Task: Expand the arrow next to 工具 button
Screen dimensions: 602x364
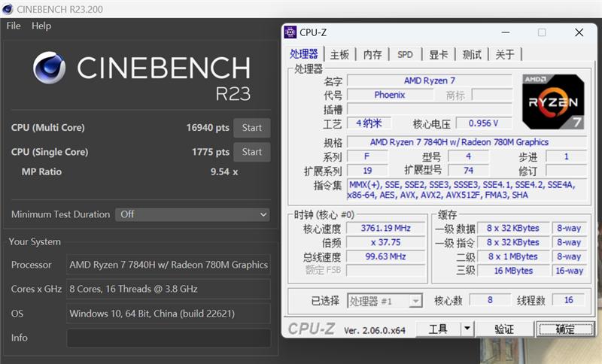Action: pyautogui.click(x=467, y=329)
